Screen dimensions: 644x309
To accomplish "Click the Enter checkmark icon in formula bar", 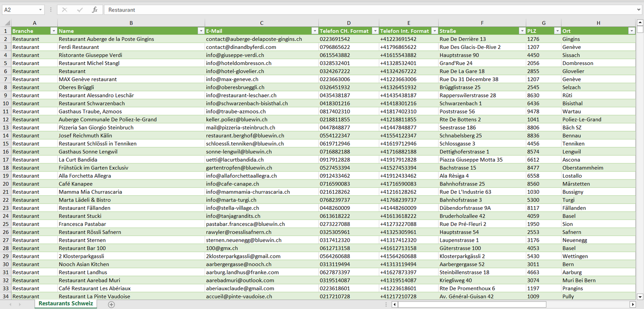I will tap(80, 10).
